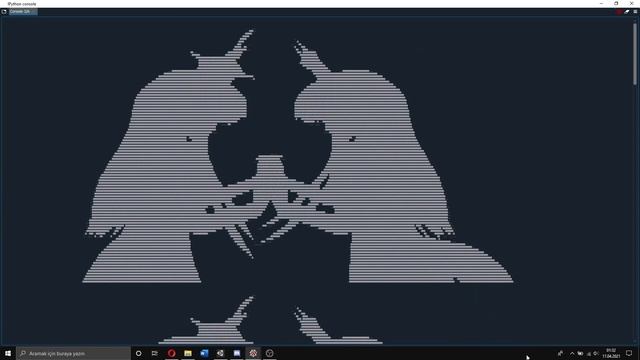Restore down the IPython console window
This screenshot has width=640, height=360.
[x=616, y=4]
